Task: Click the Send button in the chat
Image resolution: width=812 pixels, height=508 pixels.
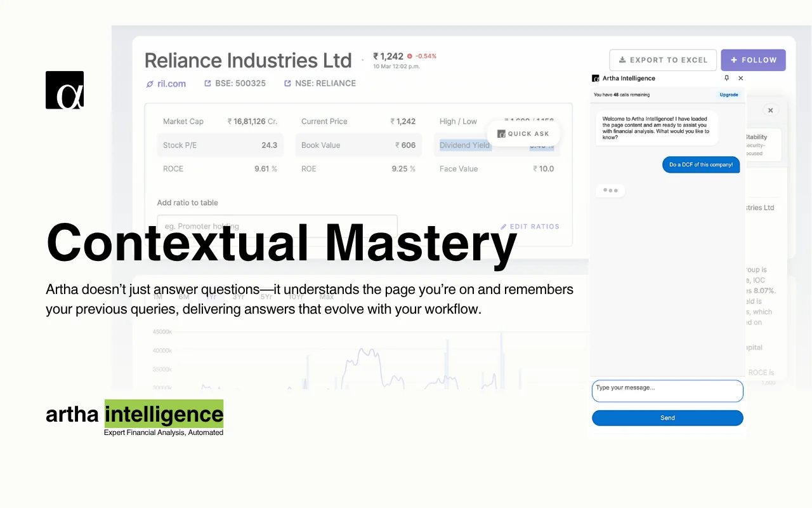Action: coord(667,418)
